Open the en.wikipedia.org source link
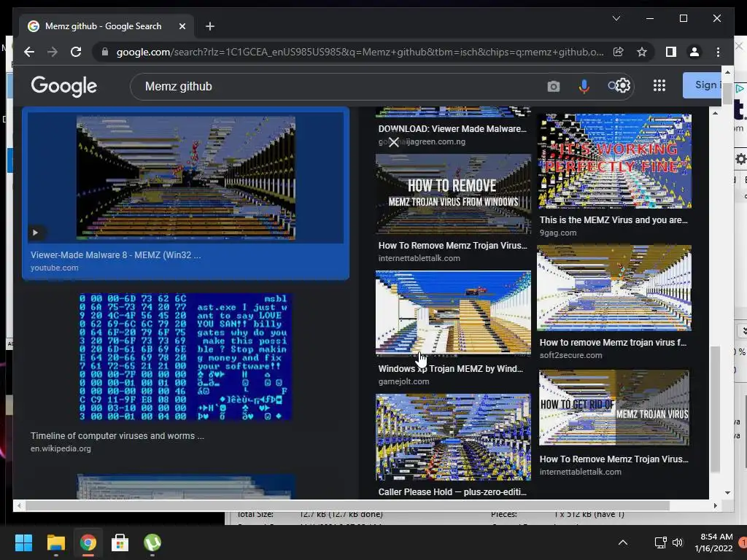 (61, 448)
